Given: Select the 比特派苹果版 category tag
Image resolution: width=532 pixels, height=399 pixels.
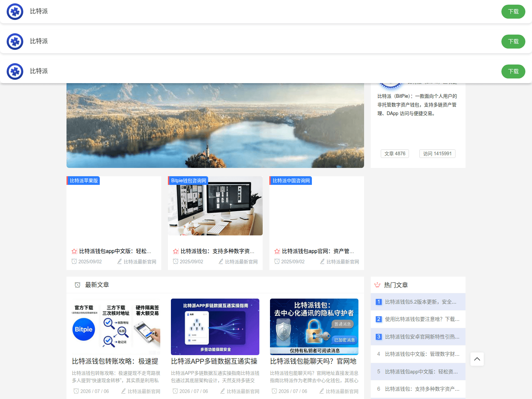Looking at the screenshot, I should [x=83, y=181].
